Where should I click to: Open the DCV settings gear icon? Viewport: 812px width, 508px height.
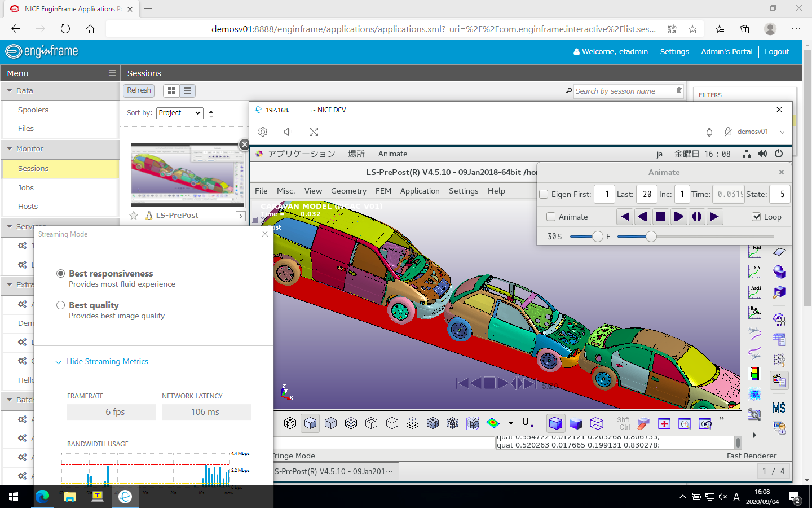[x=263, y=132]
